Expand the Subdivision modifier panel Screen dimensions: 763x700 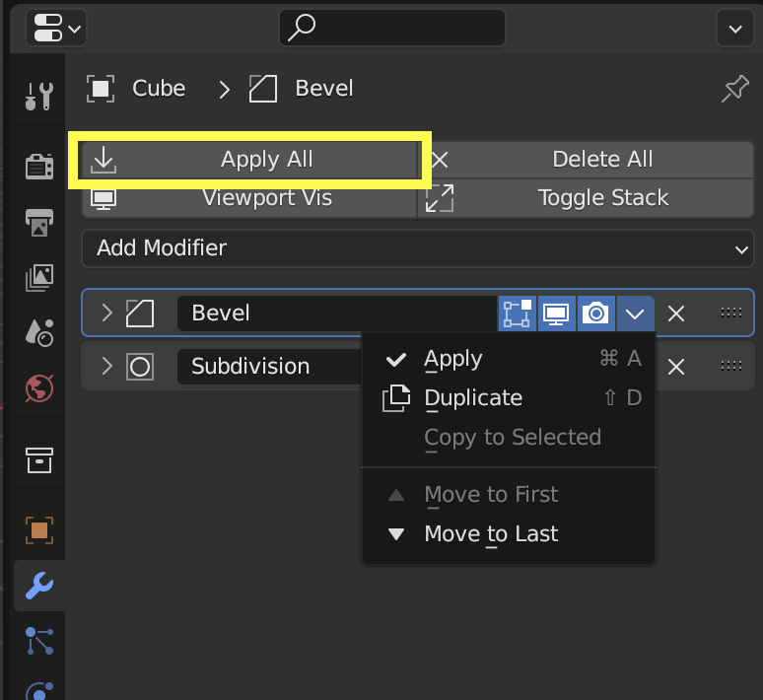coord(106,366)
